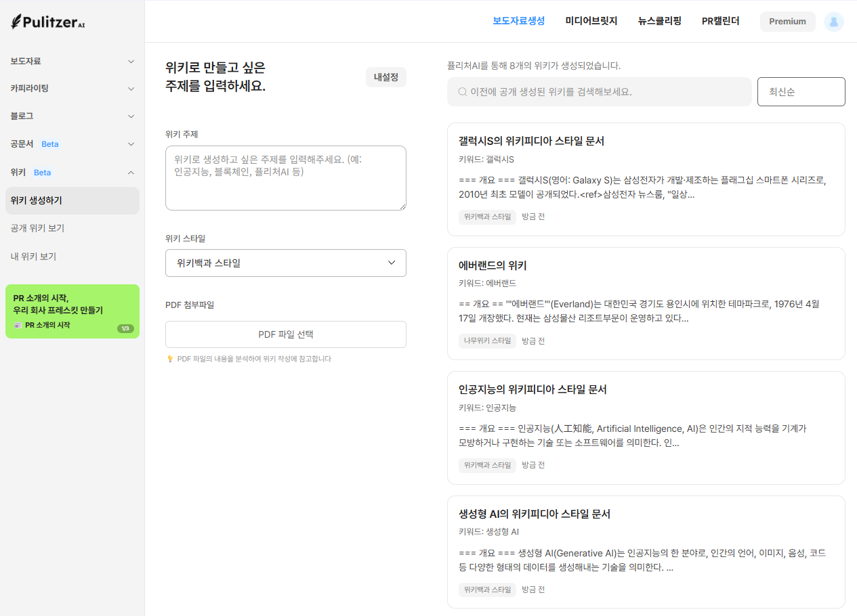This screenshot has width=857, height=616.
Task: Open the 최신순 sort dropdown
Action: pyautogui.click(x=801, y=92)
